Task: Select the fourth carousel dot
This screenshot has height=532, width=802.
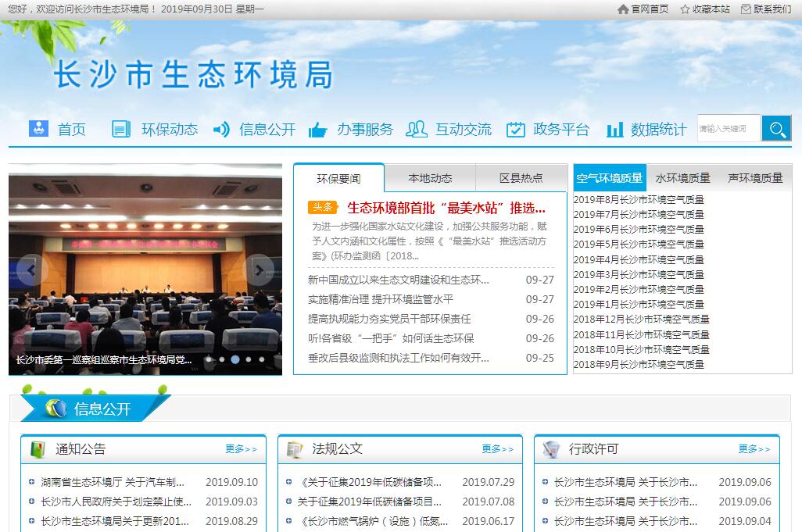Action: pyautogui.click(x=249, y=360)
